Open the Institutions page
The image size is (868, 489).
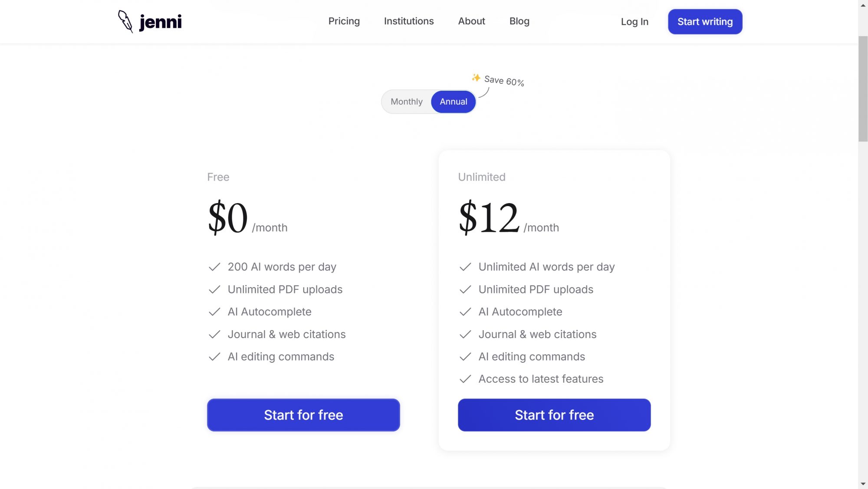408,21
